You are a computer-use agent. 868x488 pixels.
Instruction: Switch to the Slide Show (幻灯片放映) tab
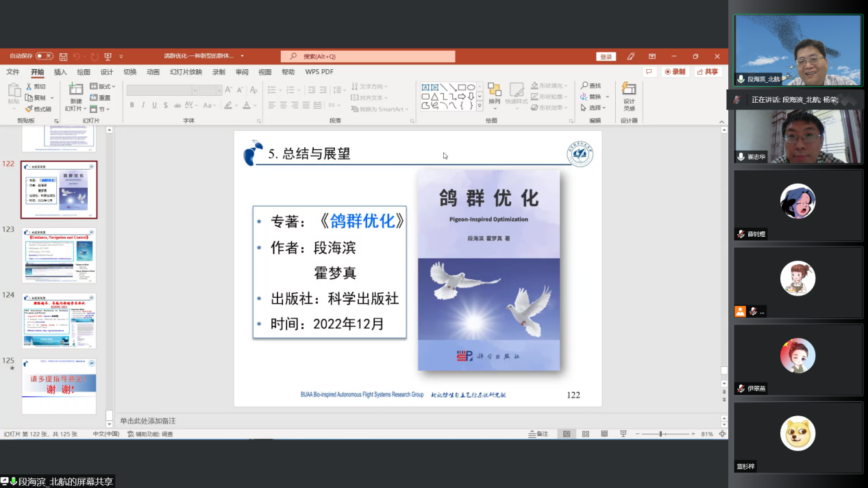pyautogui.click(x=186, y=72)
